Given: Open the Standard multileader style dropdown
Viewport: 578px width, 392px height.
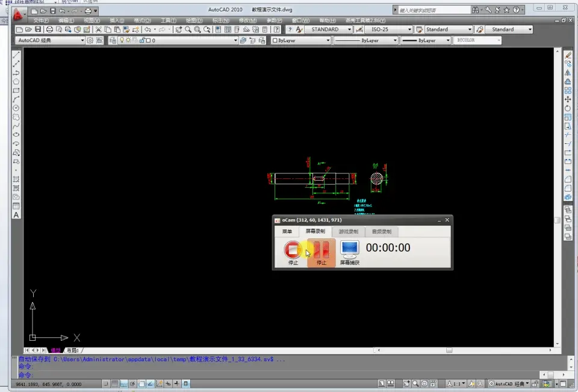Looking at the screenshot, I should coord(509,30).
